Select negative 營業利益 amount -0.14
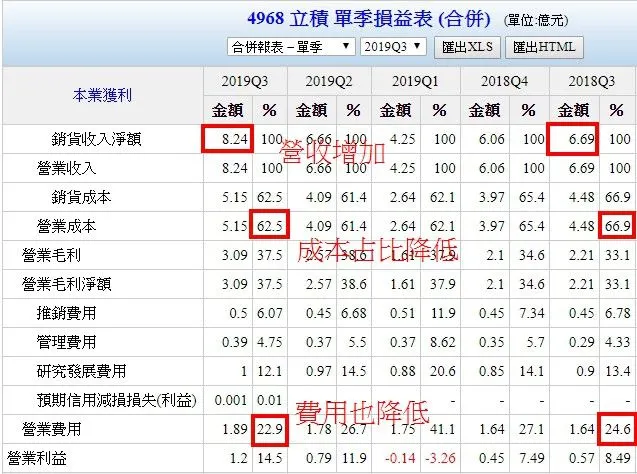Screen dimensions: 637x474 click(400, 459)
